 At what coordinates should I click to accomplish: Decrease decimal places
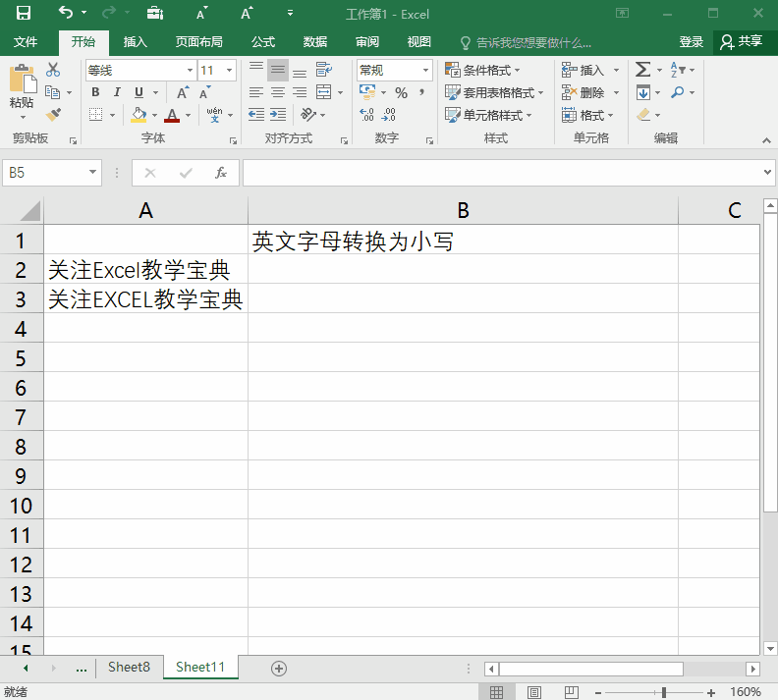388,115
